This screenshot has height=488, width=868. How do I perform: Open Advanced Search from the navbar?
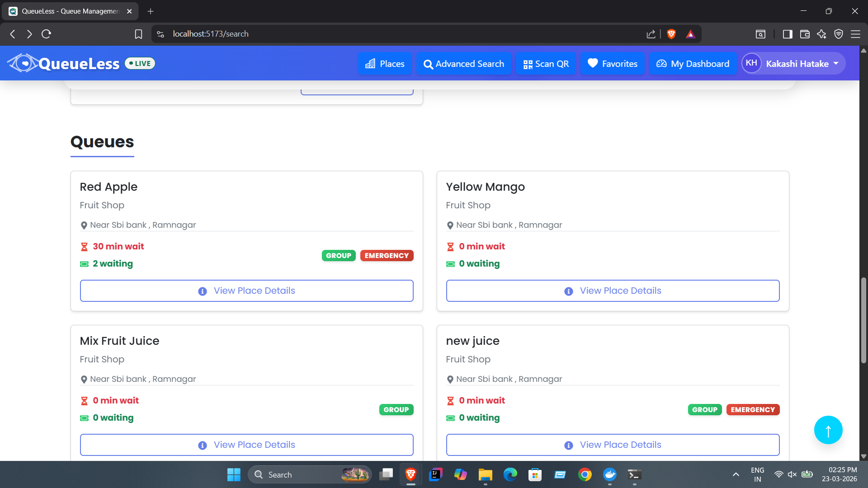[x=463, y=64]
